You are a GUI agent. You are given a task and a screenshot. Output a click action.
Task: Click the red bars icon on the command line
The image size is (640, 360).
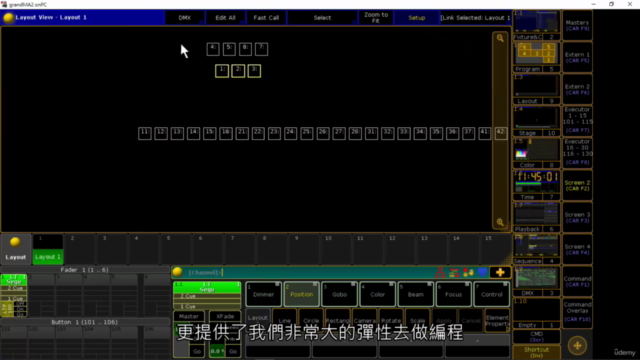pyautogui.click(x=454, y=272)
